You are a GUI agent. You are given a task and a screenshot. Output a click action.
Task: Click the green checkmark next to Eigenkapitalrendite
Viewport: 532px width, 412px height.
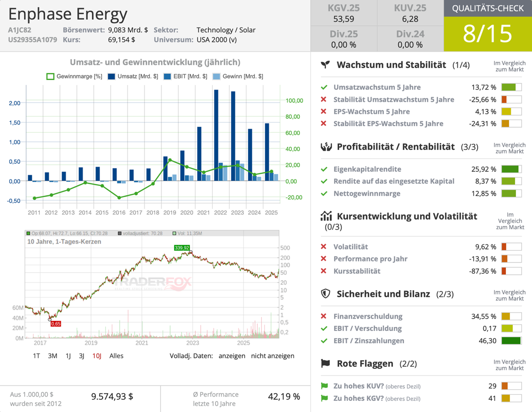324,169
